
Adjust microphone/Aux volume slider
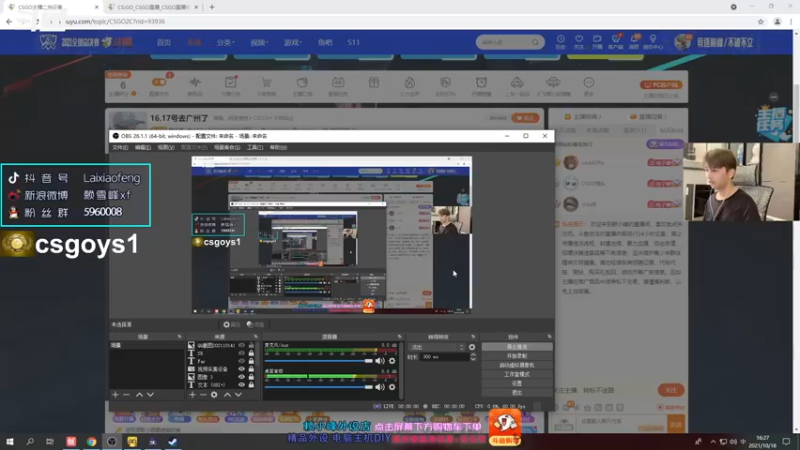tap(318, 361)
